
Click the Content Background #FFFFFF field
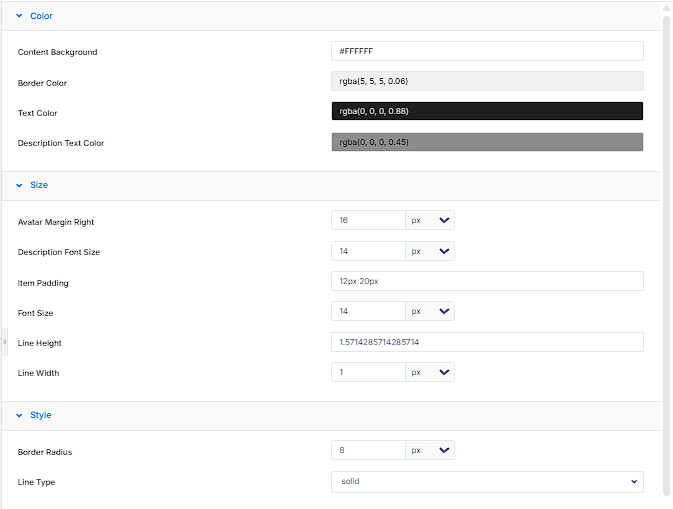pyautogui.click(x=487, y=51)
